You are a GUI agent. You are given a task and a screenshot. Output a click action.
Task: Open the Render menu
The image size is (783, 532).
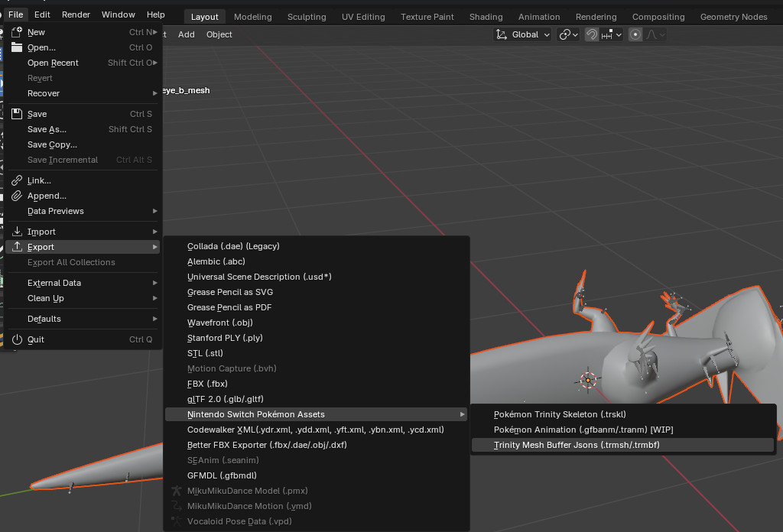click(76, 14)
